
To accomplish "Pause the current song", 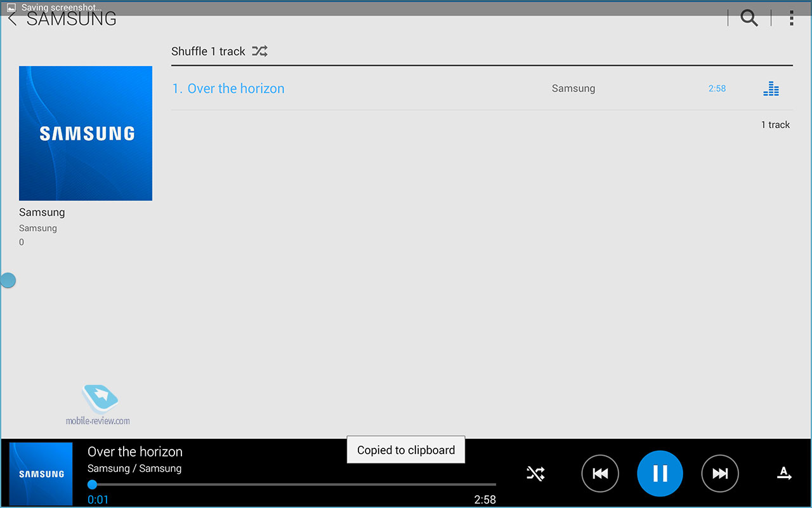I will click(660, 473).
